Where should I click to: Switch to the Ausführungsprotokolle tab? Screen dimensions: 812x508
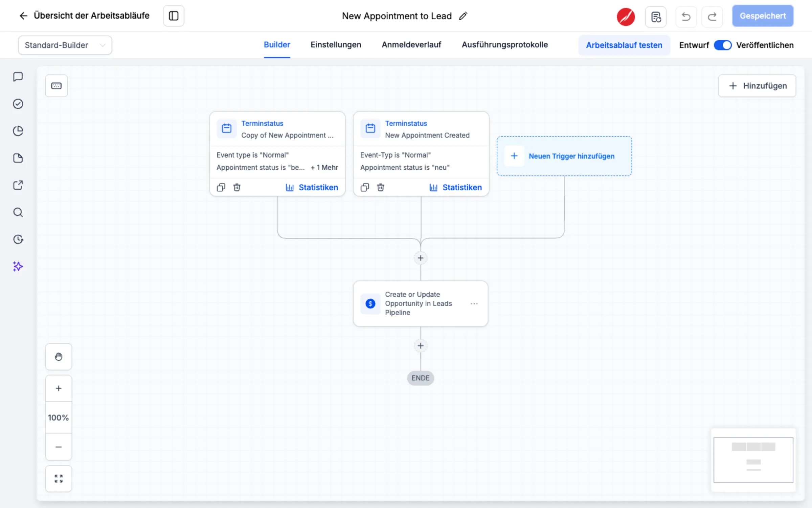click(504, 45)
